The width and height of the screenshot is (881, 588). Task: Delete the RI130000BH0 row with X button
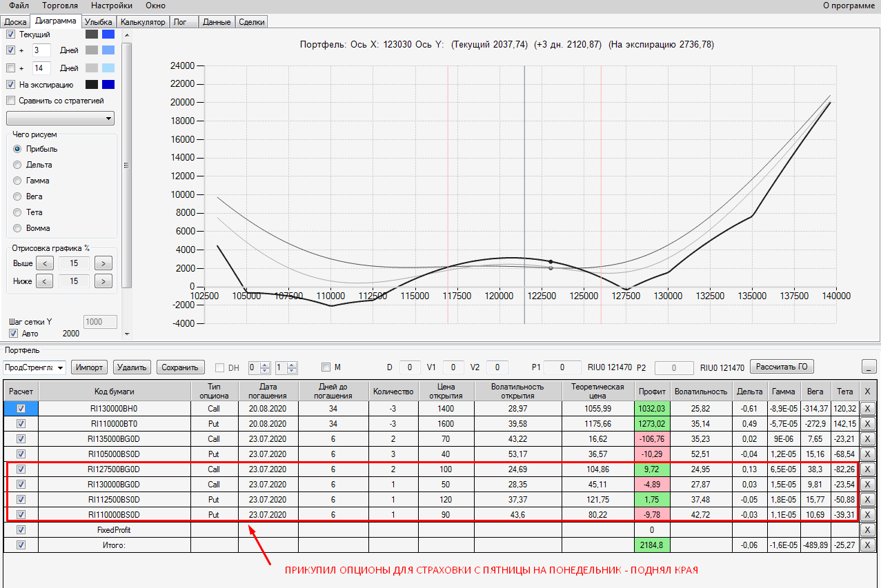pos(867,409)
